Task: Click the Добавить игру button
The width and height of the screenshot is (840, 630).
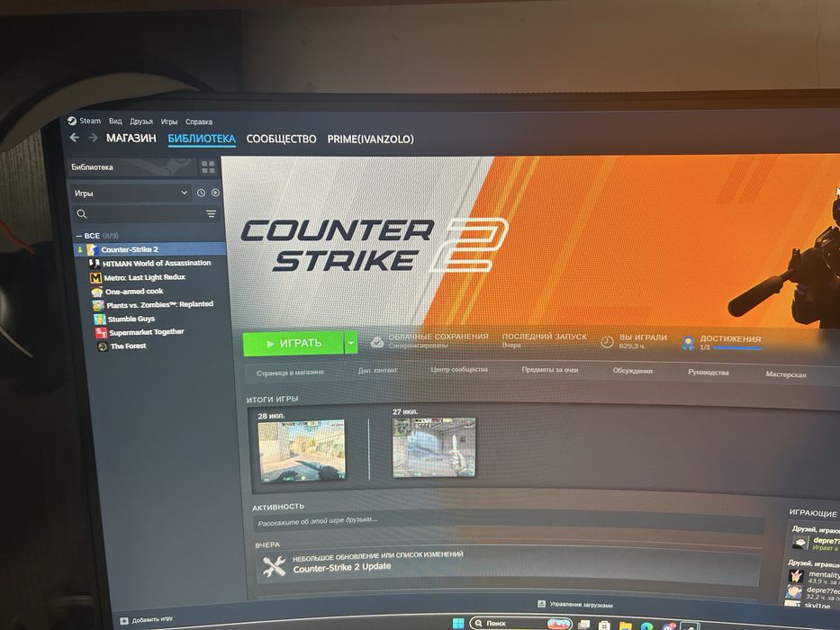Action: click(x=146, y=620)
